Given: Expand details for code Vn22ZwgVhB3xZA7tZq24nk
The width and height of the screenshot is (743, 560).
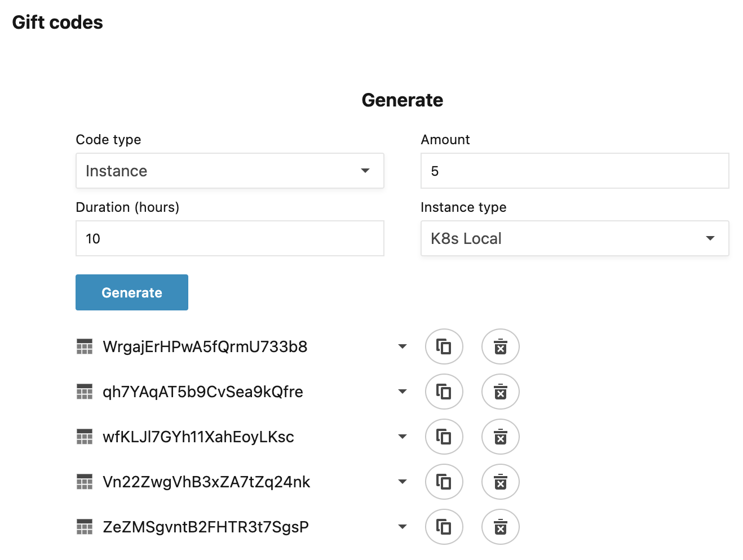Looking at the screenshot, I should pos(403,482).
